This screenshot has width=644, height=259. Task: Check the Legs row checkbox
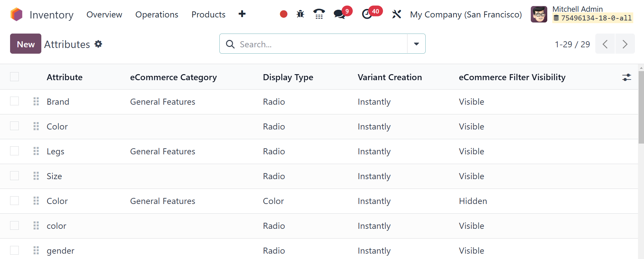(x=14, y=151)
